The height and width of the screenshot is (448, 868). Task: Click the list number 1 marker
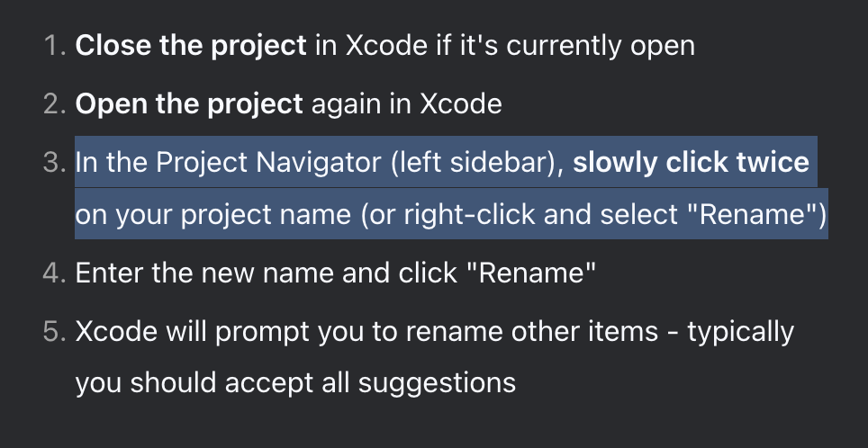pyautogui.click(x=54, y=45)
